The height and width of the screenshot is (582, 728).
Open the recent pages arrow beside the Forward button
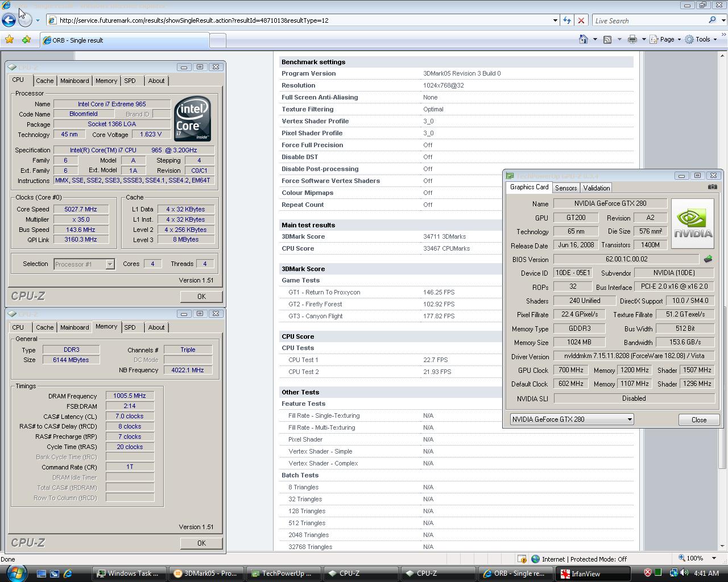[38, 20]
